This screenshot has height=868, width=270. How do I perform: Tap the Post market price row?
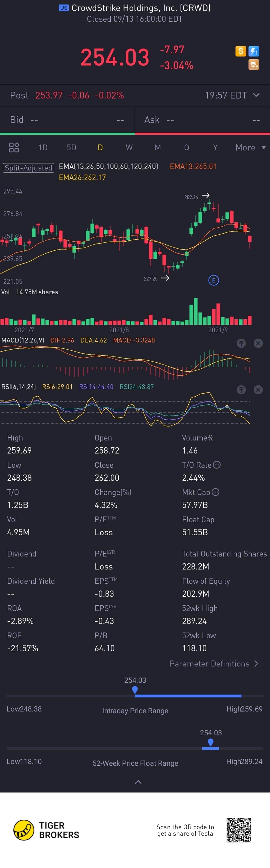pos(135,95)
